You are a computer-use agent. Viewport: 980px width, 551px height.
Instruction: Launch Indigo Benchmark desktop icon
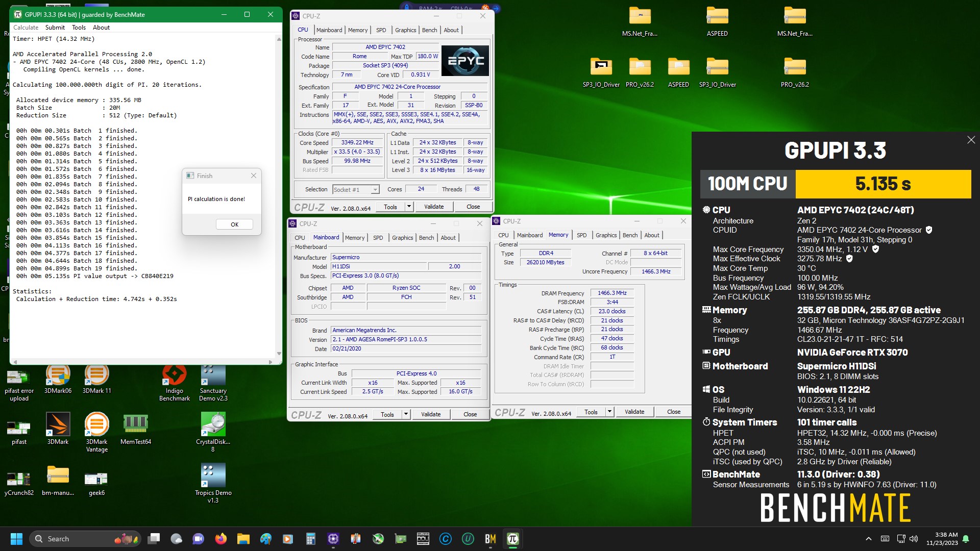(x=174, y=384)
